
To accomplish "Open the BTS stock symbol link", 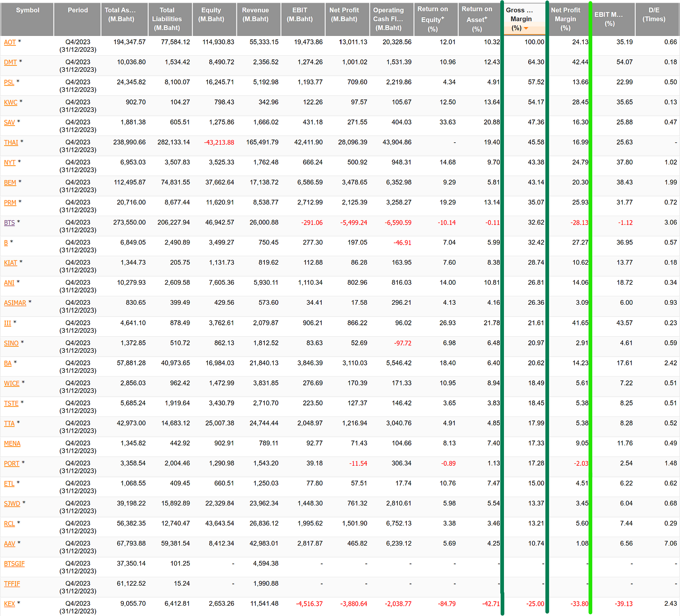I will click(9, 223).
